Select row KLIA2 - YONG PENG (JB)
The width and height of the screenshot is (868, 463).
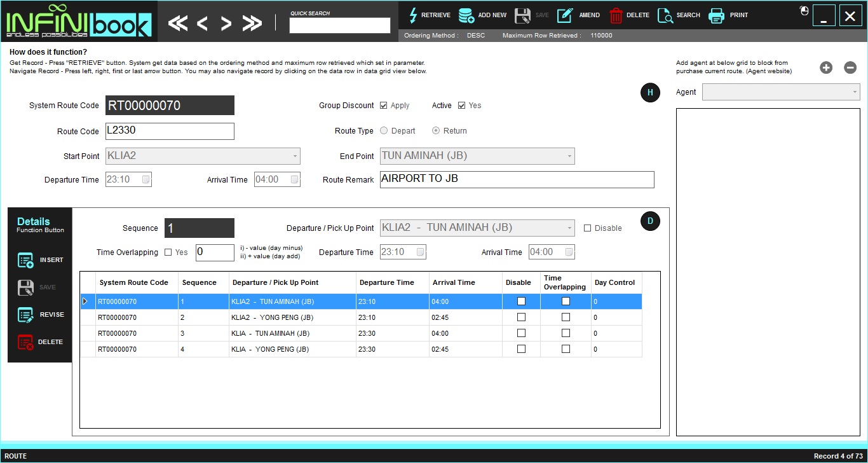point(361,317)
